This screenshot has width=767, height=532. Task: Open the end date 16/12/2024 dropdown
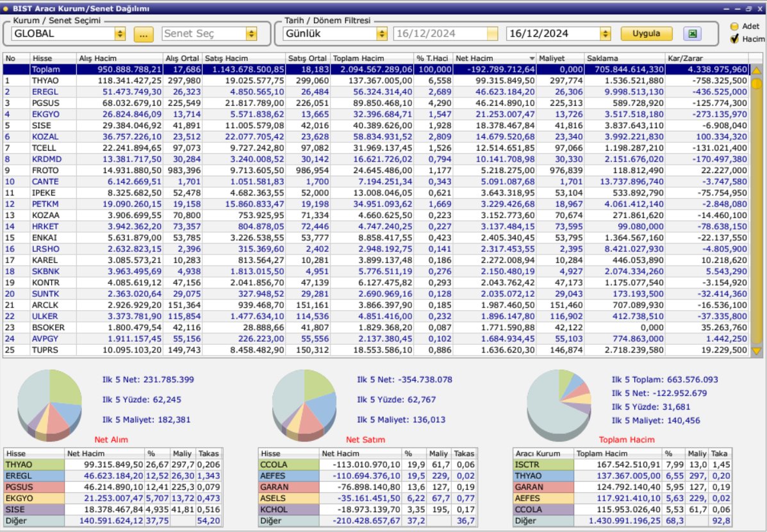(606, 34)
